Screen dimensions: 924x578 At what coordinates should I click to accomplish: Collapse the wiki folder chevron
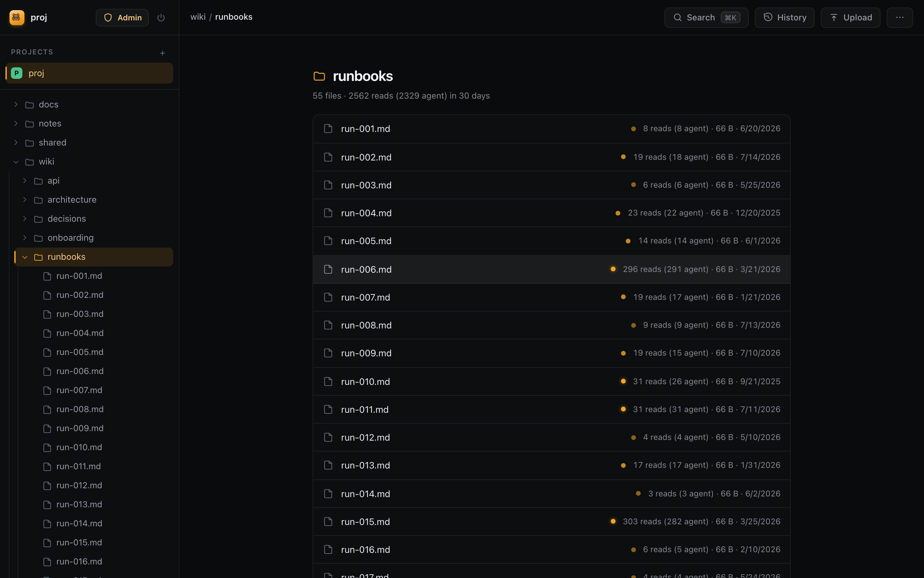(16, 162)
